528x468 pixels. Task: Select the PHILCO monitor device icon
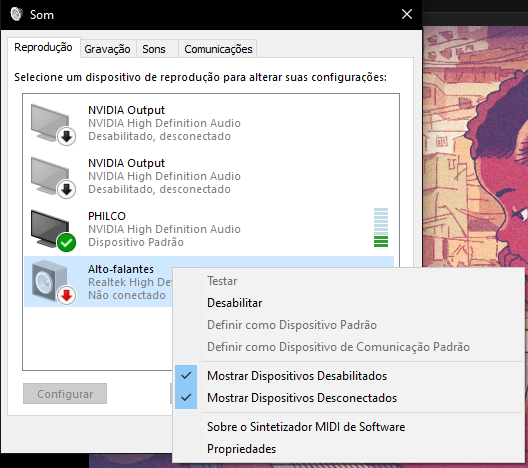[53, 230]
